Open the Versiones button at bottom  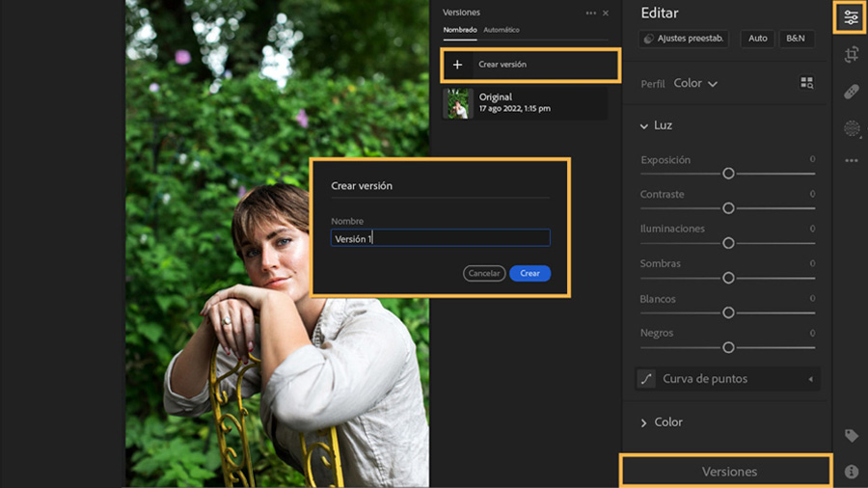[x=726, y=472]
